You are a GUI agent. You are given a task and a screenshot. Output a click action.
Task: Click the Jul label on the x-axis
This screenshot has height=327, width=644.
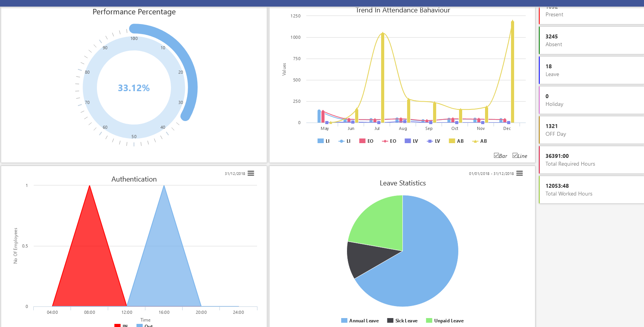(377, 128)
